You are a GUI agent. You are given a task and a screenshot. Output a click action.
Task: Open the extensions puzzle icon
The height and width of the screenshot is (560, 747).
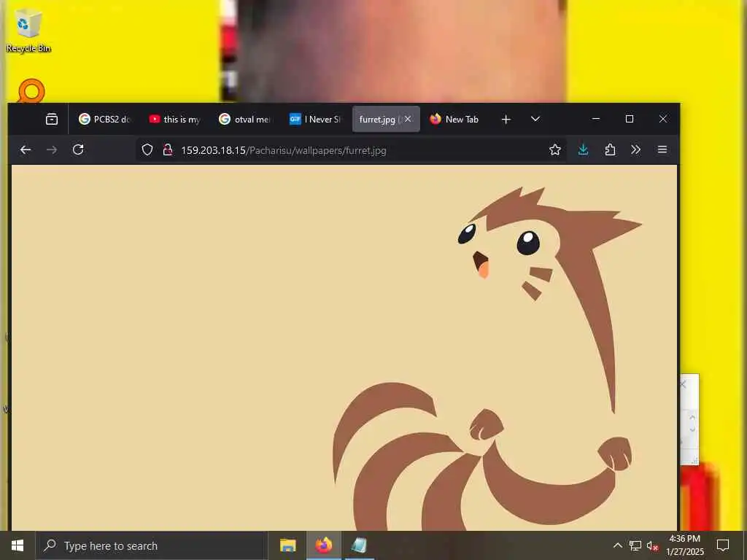coord(610,150)
